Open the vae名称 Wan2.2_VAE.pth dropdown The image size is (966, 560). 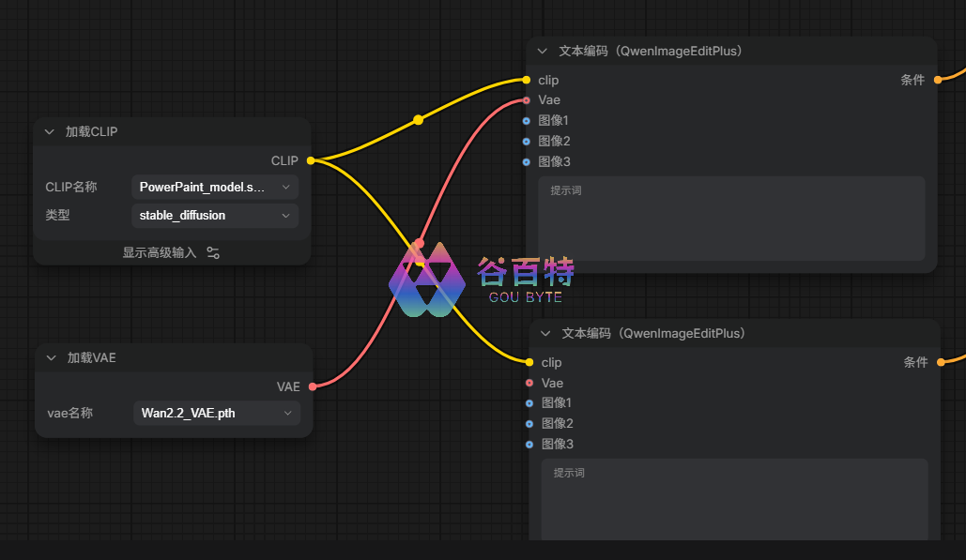click(x=217, y=413)
